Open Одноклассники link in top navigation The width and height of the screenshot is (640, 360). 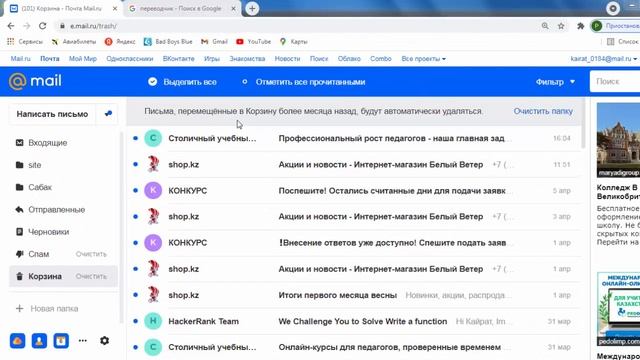pos(130,59)
